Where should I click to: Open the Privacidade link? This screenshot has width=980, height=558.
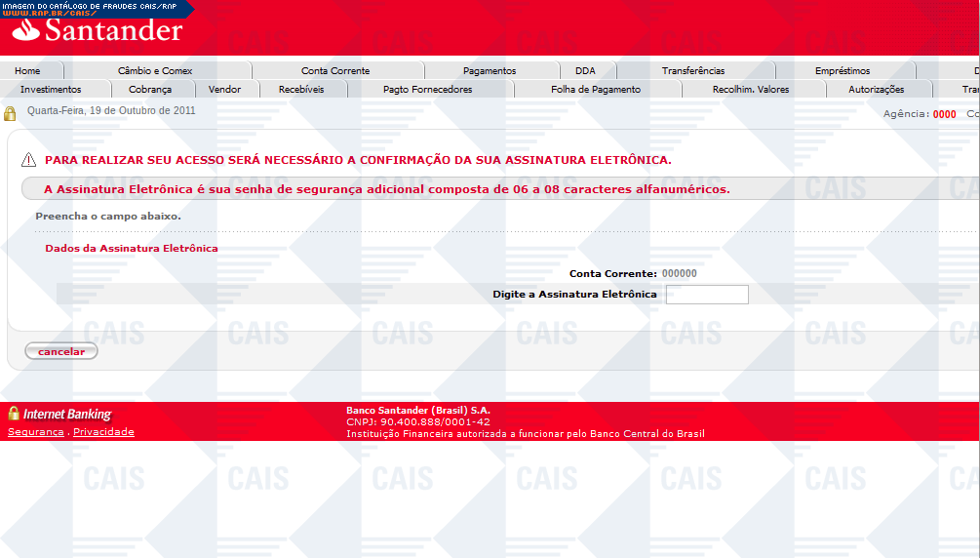click(x=104, y=432)
